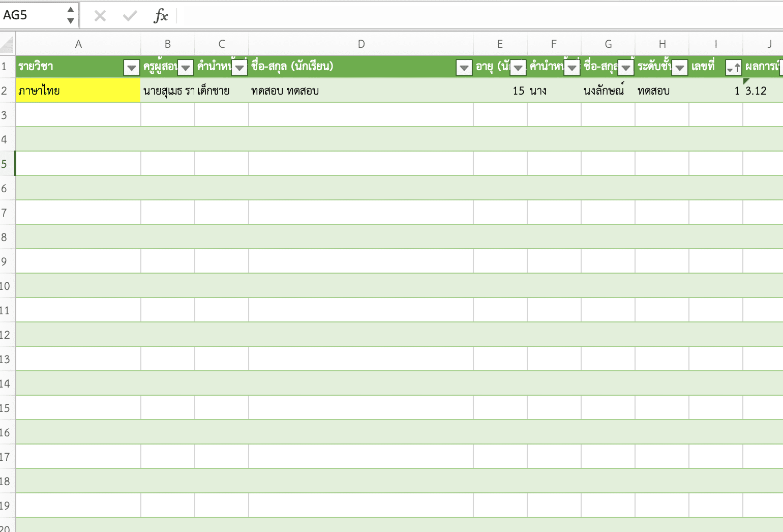Select row 5 header

click(7, 164)
